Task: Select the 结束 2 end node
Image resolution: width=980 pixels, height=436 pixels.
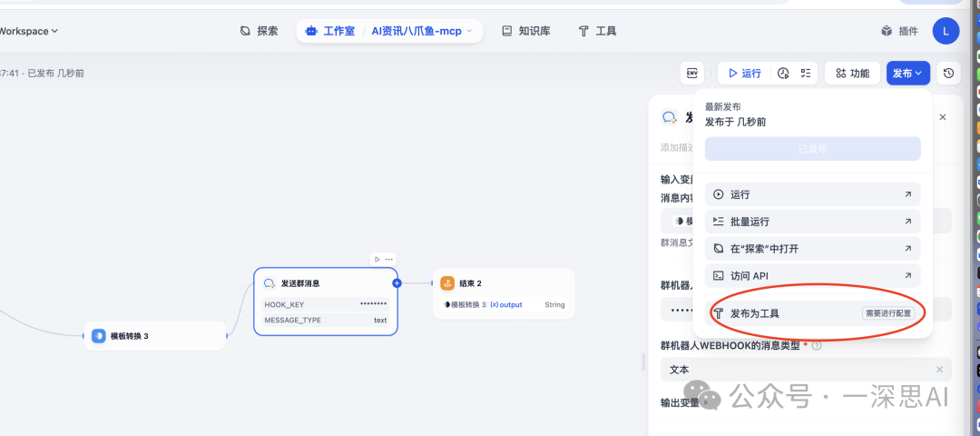Action: (503, 293)
